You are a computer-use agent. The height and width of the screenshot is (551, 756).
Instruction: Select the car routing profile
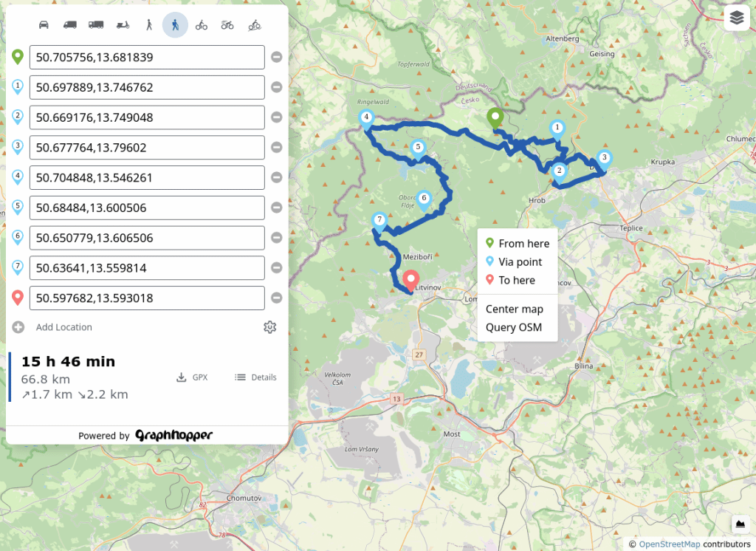tap(44, 25)
